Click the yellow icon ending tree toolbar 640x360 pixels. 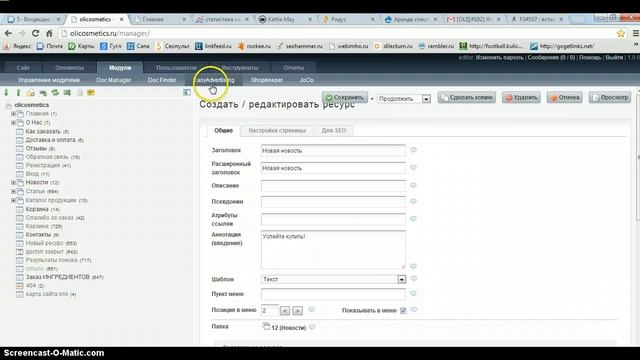[x=91, y=93]
